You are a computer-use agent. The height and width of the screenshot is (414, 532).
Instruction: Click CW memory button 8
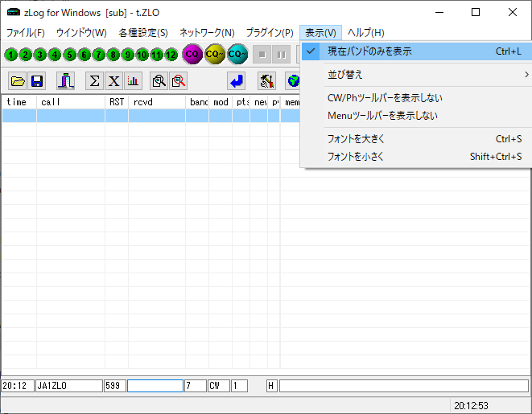point(113,55)
